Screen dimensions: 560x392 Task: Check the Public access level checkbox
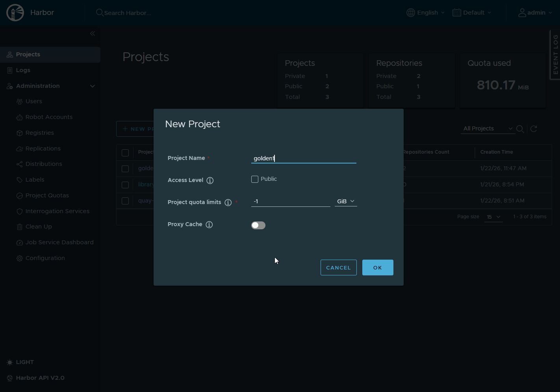[255, 179]
